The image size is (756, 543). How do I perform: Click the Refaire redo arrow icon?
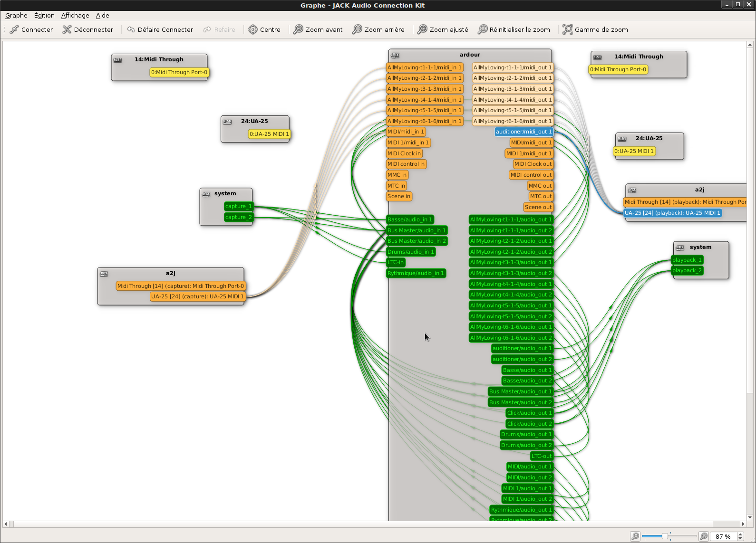[207, 29]
